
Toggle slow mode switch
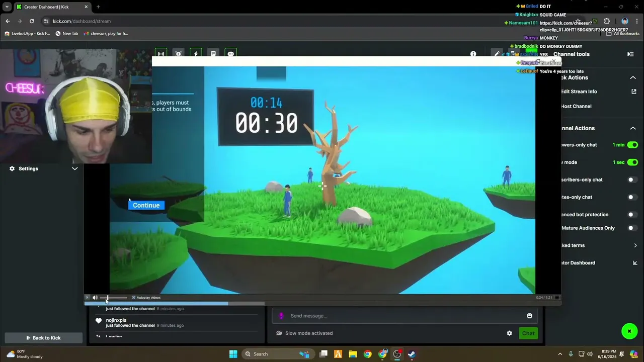click(632, 162)
